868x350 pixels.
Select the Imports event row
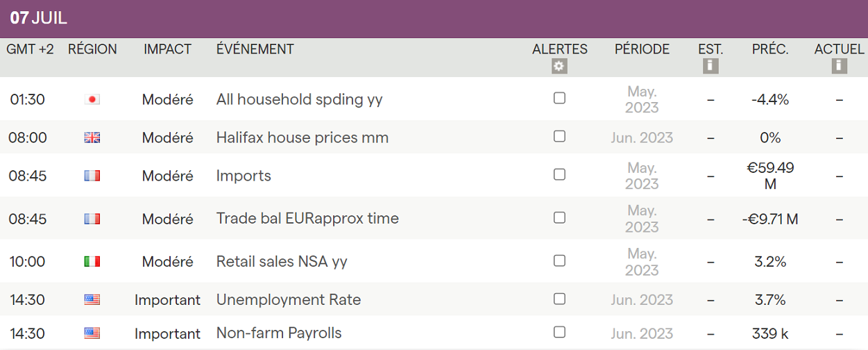point(244,176)
